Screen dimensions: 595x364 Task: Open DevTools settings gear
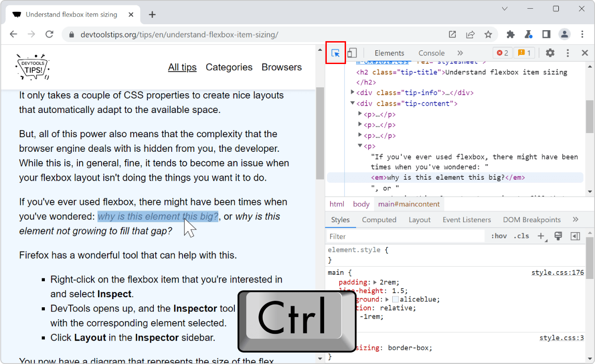click(x=550, y=53)
